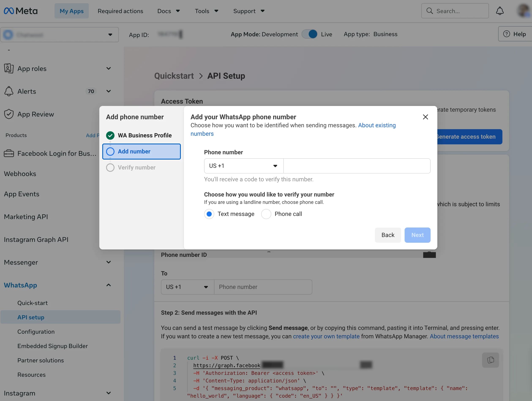Click the dialog phone number input field
532x401 pixels.
click(x=357, y=166)
